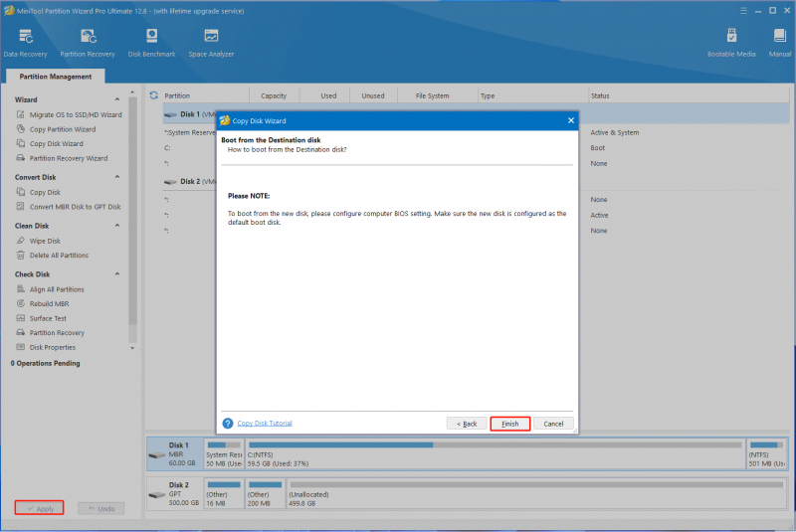The height and width of the screenshot is (532, 796).
Task: Open the hamburger menu in title bar
Action: 743,11
